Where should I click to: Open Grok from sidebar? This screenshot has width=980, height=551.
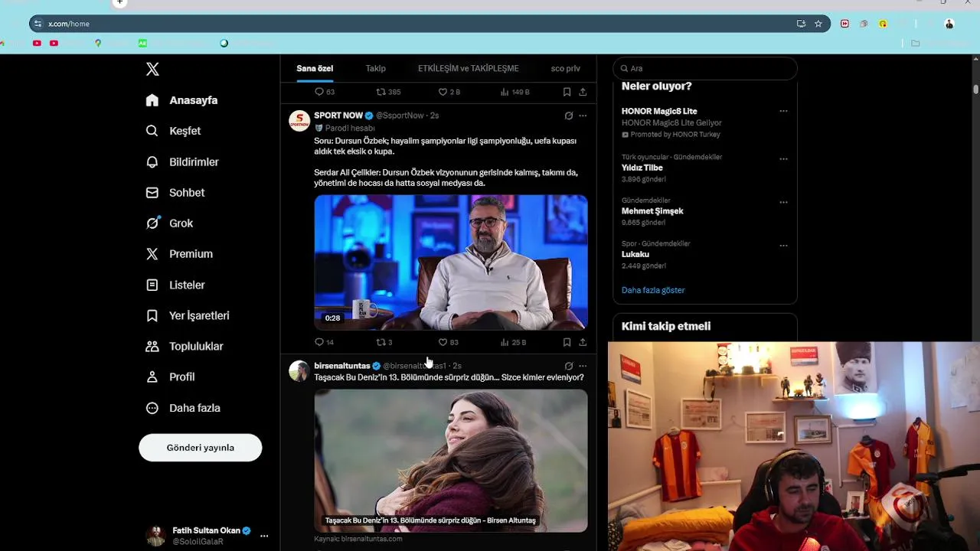click(170, 223)
